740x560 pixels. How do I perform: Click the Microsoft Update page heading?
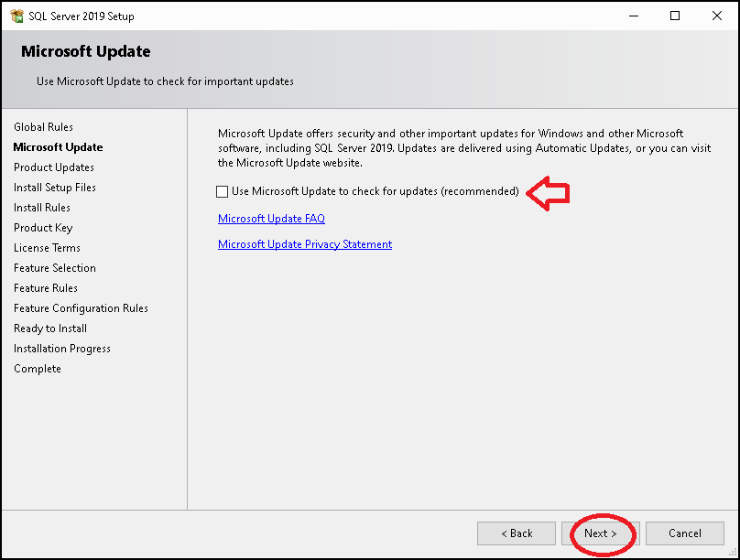coord(86,51)
